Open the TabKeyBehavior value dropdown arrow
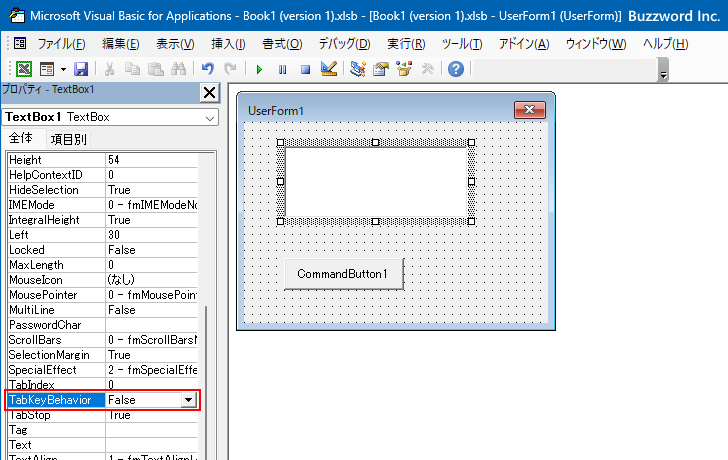 coord(188,400)
